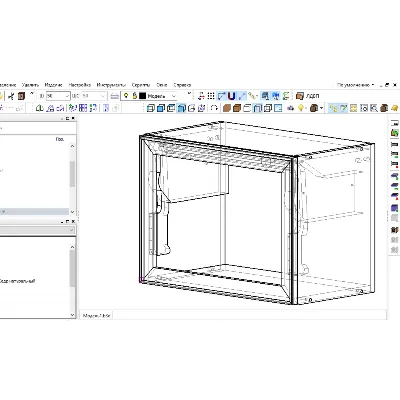Image resolution: width=400 pixels, height=400 pixels.
Task: Select the measuring tape tool
Action: [252, 96]
